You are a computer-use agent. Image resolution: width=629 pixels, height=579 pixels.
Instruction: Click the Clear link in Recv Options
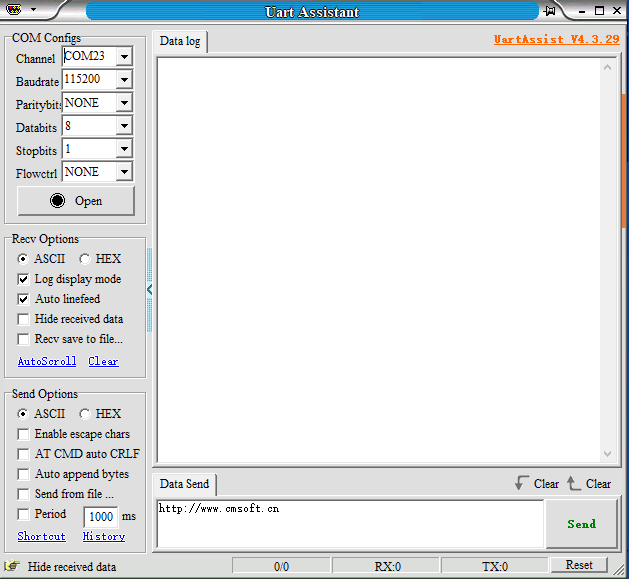[103, 361]
